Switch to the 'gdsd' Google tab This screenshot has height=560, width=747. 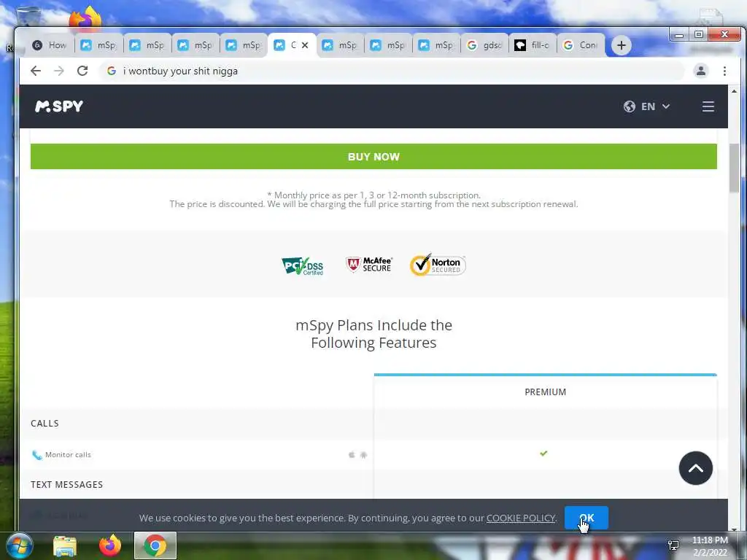484,45
